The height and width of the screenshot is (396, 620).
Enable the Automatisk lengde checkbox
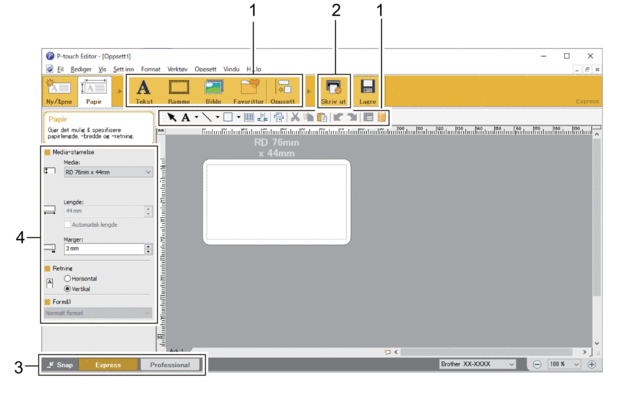tap(67, 225)
